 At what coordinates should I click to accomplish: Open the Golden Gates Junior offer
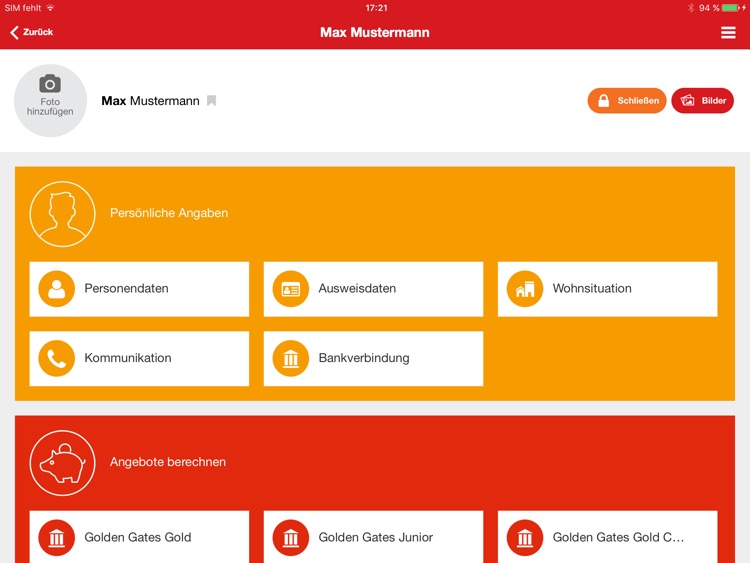373,537
